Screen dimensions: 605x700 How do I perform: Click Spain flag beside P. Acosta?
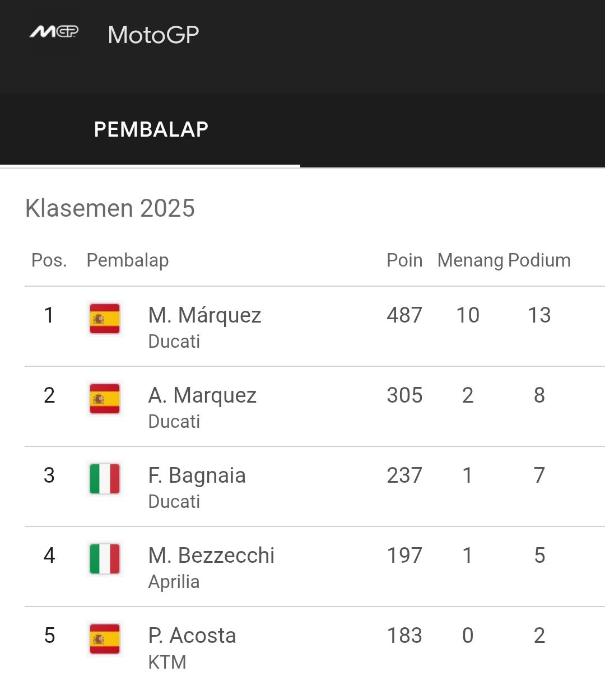tap(105, 639)
